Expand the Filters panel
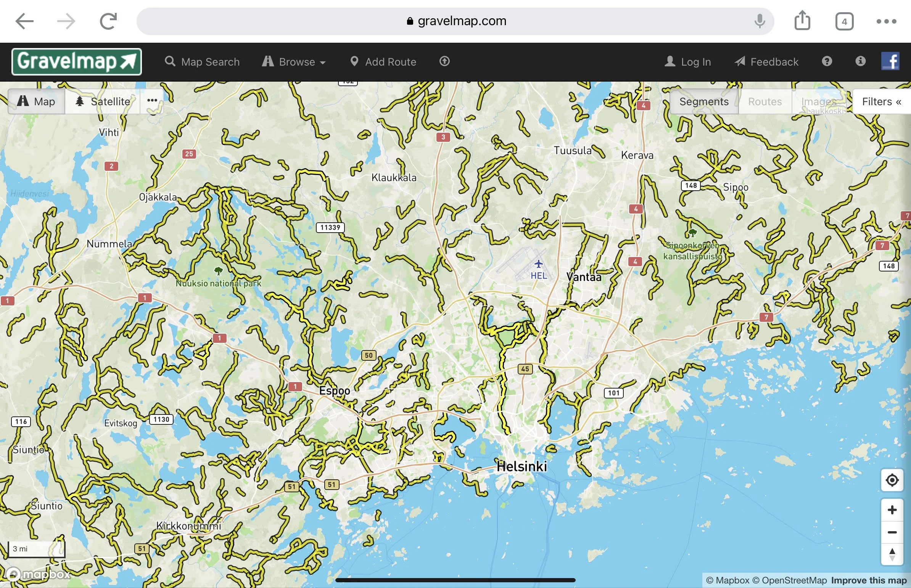 point(881,101)
